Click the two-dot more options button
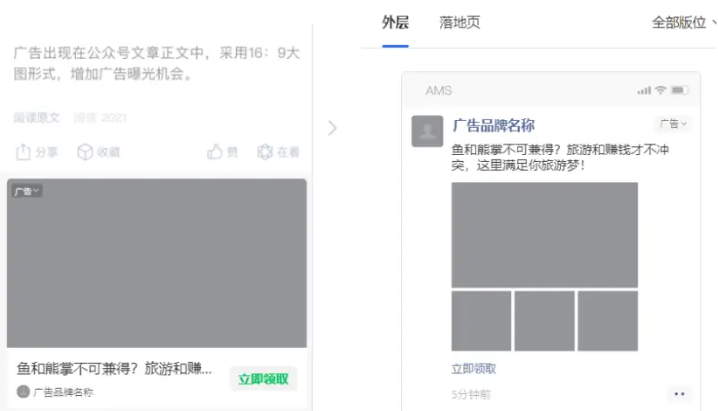This screenshot has width=718, height=411. click(680, 394)
